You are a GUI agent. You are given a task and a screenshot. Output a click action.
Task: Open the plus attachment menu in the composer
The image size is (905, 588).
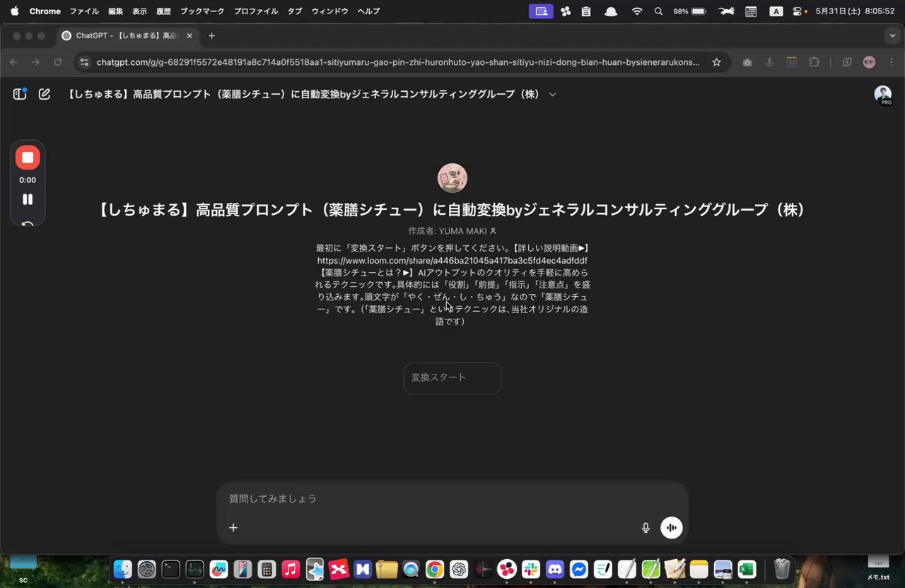[233, 527]
